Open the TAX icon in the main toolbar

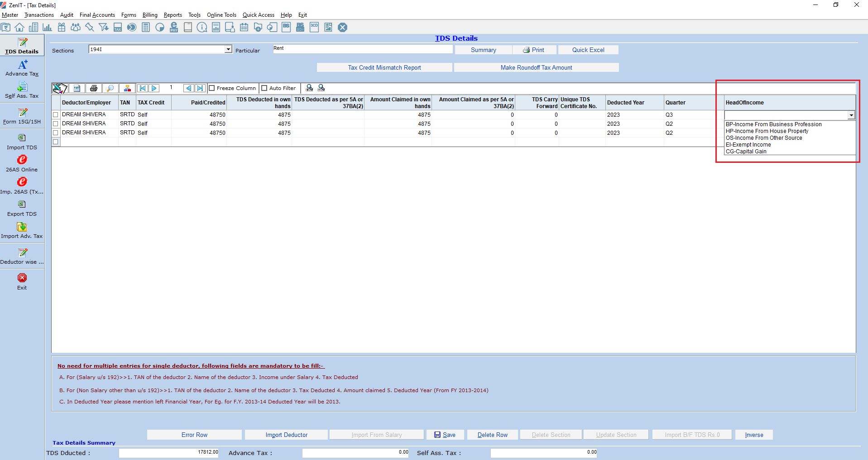(118, 27)
